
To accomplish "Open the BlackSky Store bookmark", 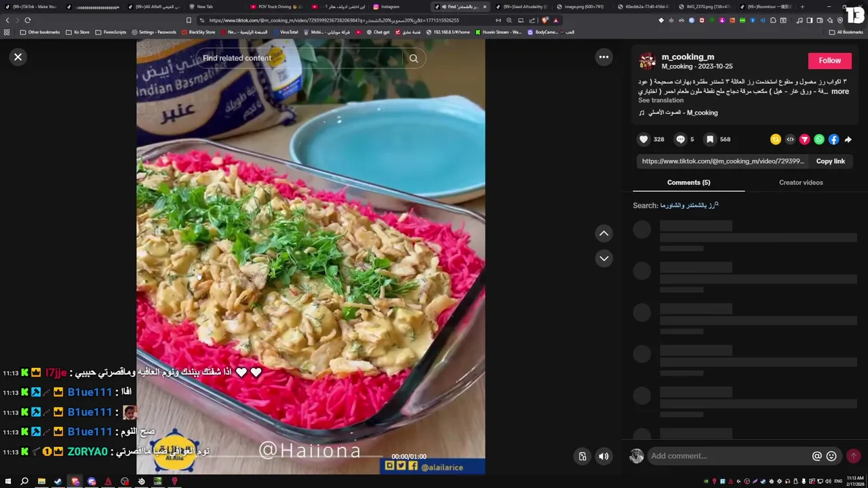I will point(198,32).
